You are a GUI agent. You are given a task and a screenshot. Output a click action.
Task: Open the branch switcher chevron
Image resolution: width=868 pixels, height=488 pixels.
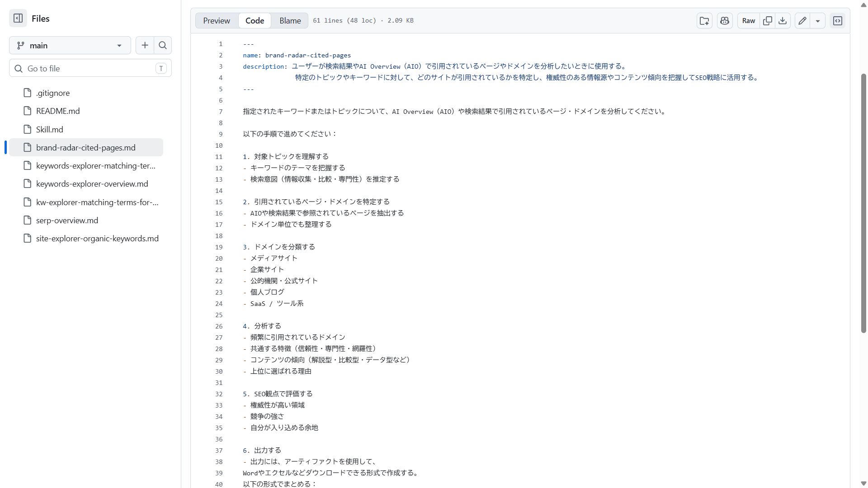[x=119, y=45]
